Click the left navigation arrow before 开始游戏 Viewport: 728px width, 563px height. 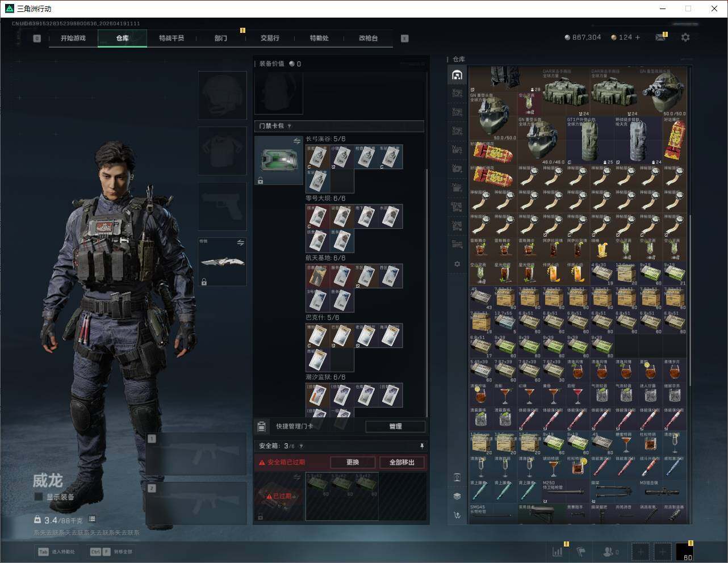coord(37,39)
